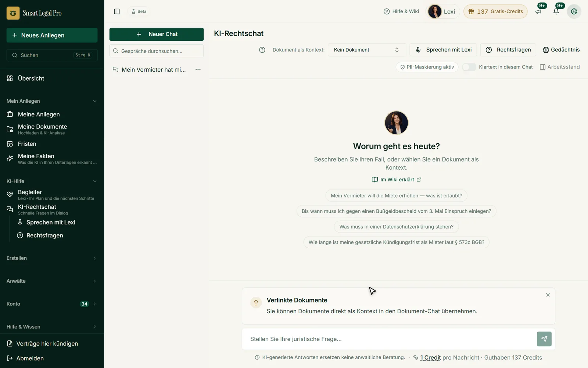Click the Beta label
The width and height of the screenshot is (588, 368).
(139, 11)
